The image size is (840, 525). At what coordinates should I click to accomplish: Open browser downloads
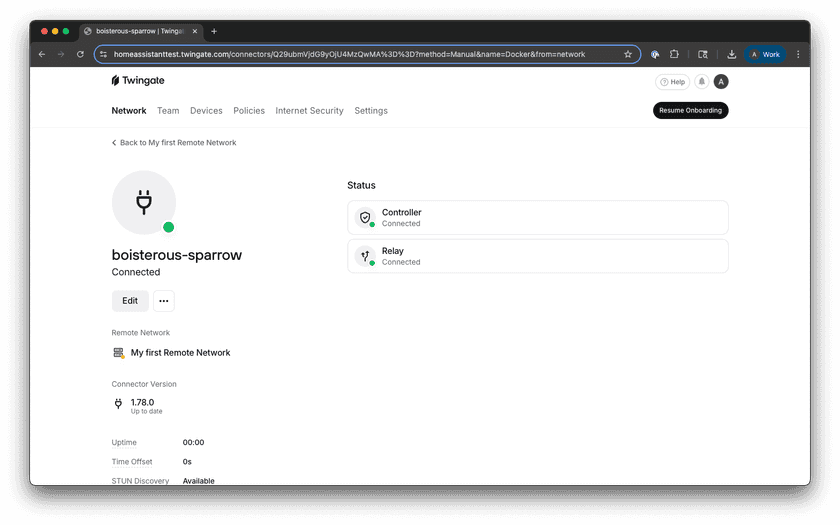[732, 54]
